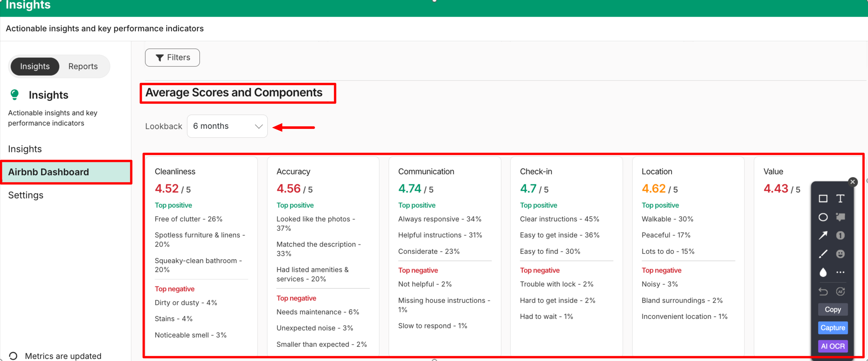Click the undo arrow in capture toolbar
Viewport: 868px width, 361px height.
tap(823, 291)
